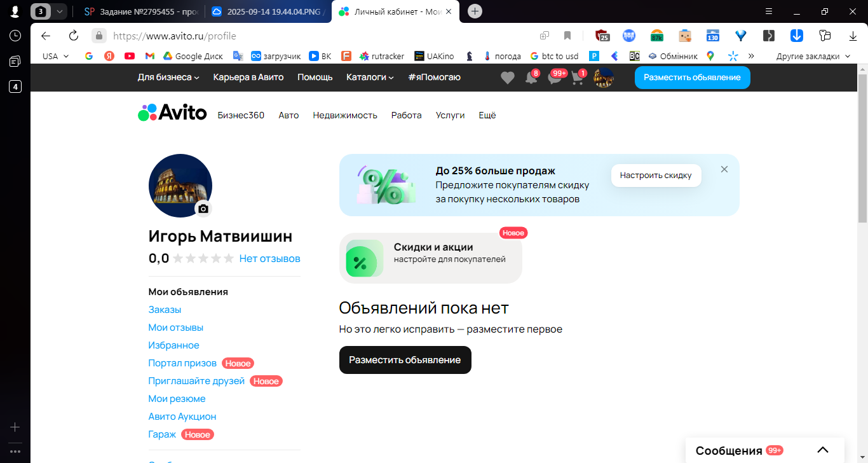The image size is (868, 463).
Task: Open the Авто category
Action: click(x=288, y=115)
